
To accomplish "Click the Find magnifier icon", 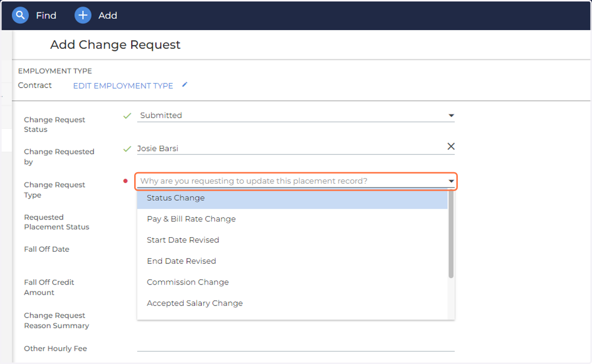I will [x=20, y=15].
